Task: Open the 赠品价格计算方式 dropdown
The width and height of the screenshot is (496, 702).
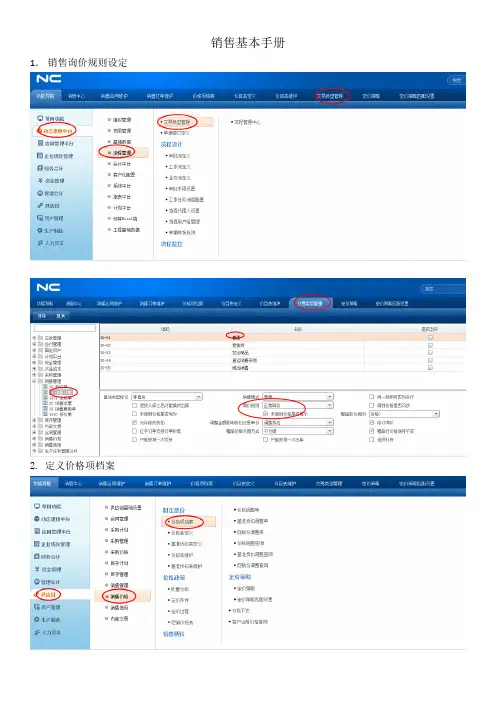Action: (x=298, y=431)
